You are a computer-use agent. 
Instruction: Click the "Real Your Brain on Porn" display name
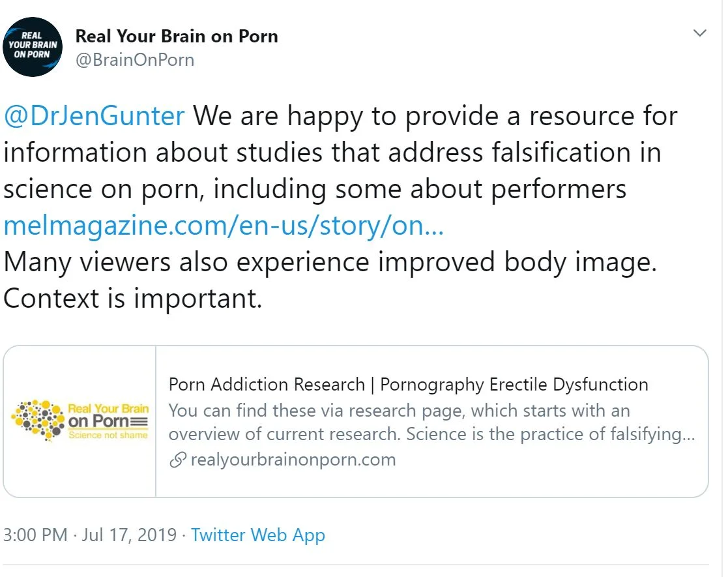(x=177, y=37)
